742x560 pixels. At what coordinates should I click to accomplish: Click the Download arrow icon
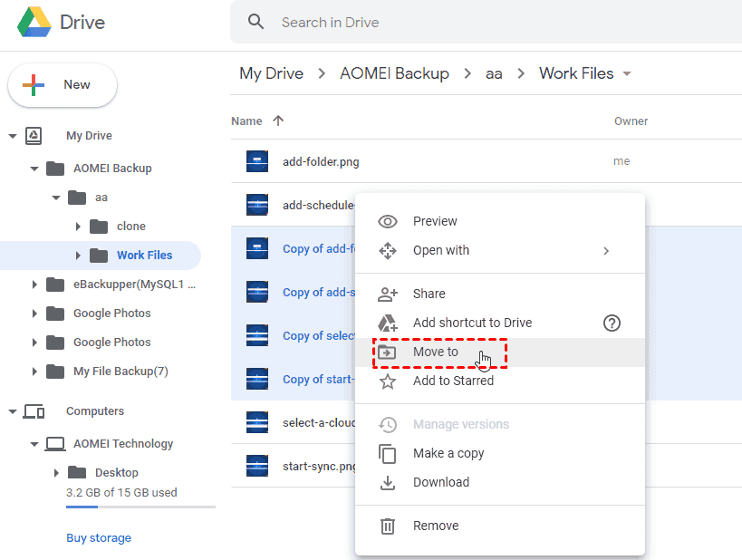388,482
